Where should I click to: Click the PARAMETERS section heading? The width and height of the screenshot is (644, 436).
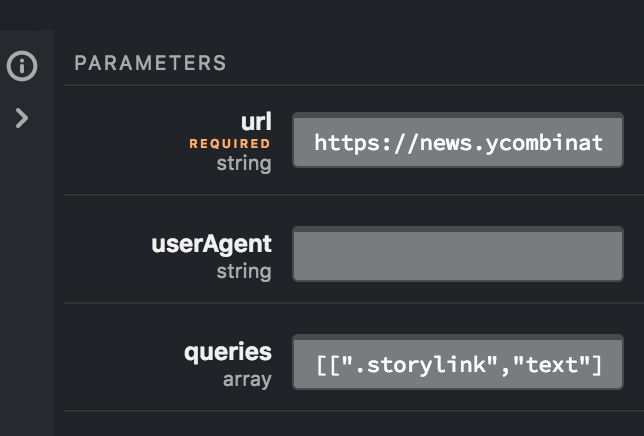pyautogui.click(x=150, y=63)
